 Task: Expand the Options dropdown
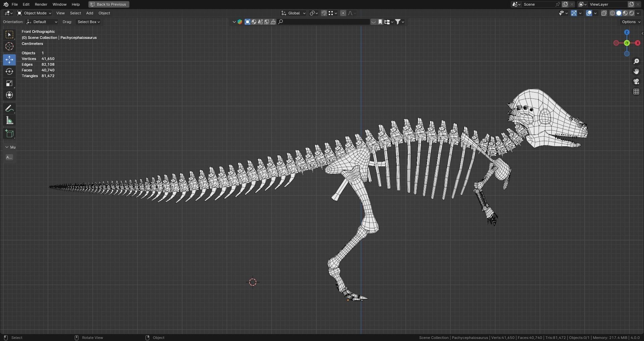[x=631, y=22]
